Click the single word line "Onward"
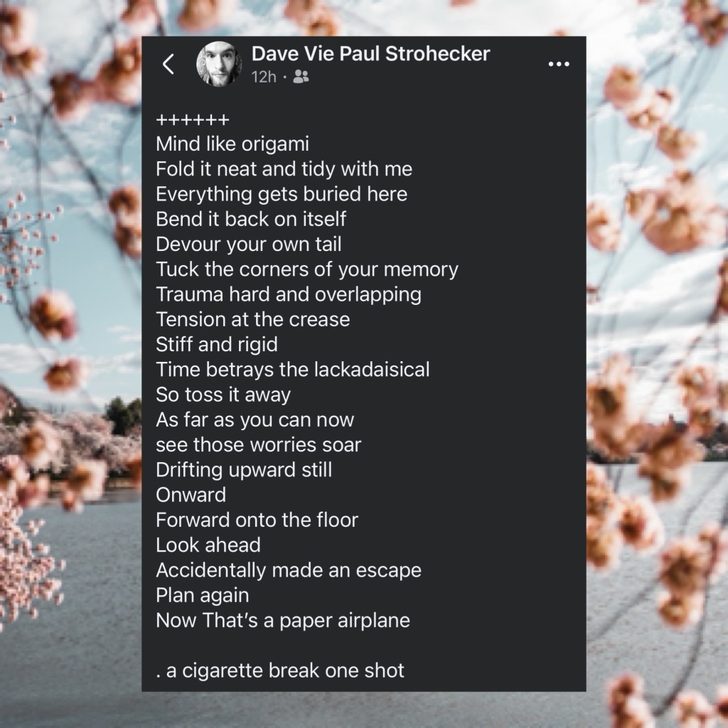 [x=191, y=495]
